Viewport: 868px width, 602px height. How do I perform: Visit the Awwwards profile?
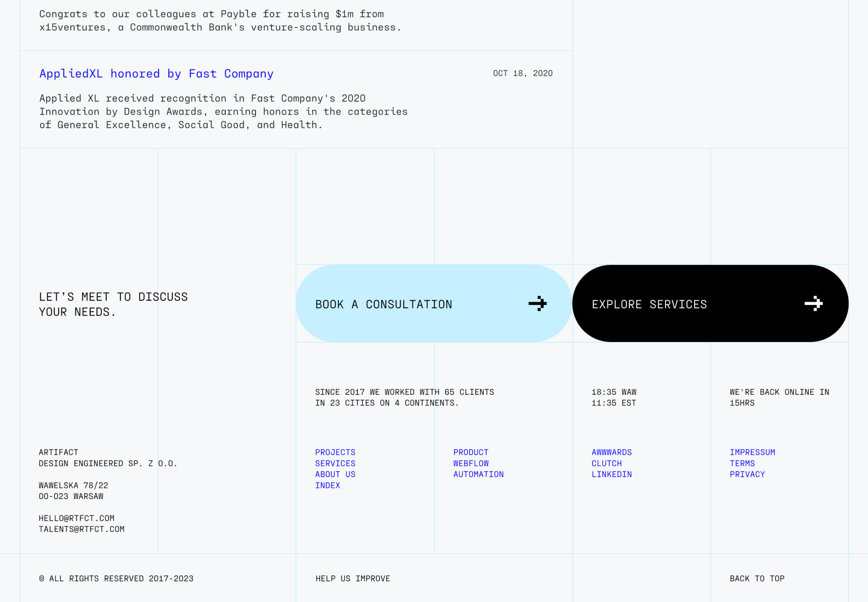click(x=612, y=452)
